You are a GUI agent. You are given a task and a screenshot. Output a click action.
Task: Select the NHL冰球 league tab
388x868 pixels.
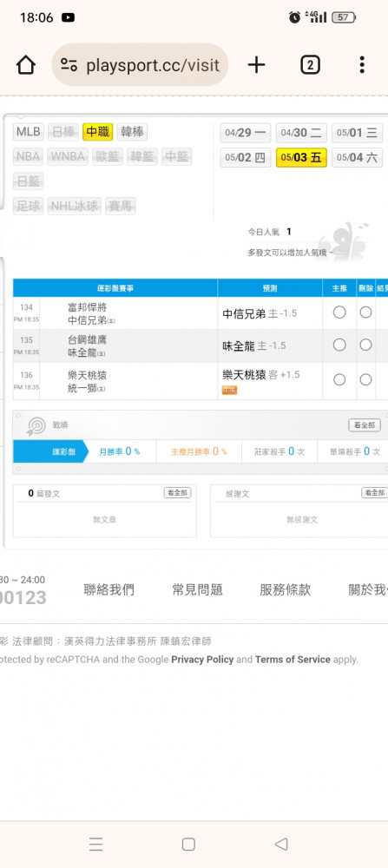[75, 206]
